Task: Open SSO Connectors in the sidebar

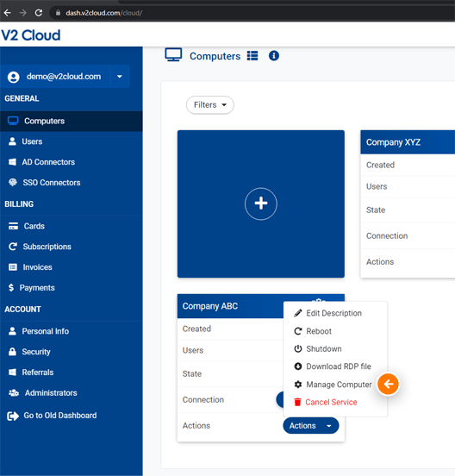Action: coord(72,183)
